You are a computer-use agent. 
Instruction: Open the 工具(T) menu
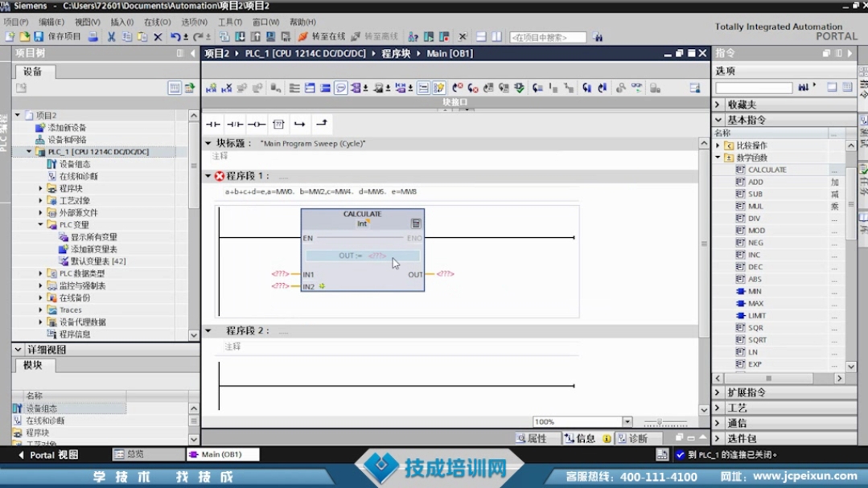pos(230,23)
